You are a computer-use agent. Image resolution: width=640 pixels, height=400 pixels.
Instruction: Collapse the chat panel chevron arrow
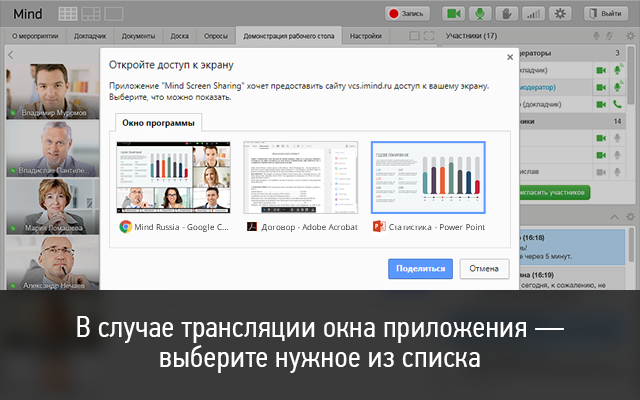pos(614,217)
